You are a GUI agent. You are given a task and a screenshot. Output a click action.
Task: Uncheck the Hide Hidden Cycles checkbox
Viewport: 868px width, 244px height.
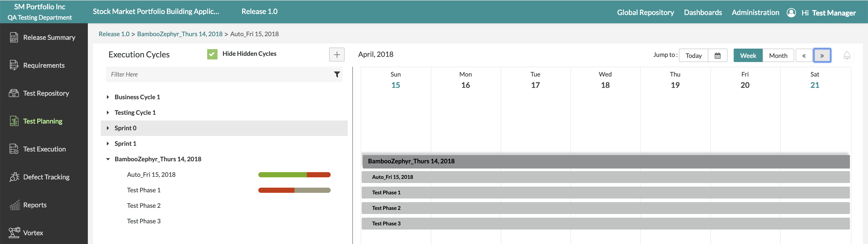[212, 54]
